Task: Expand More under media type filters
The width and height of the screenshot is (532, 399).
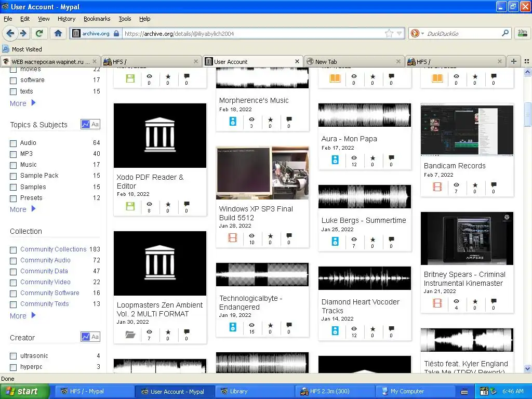Action: click(23, 103)
